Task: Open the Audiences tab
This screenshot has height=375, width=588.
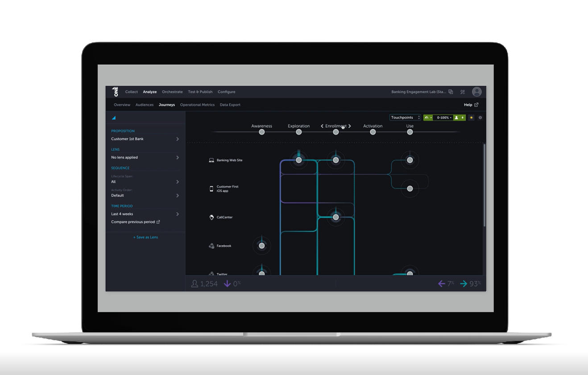Action: [145, 105]
